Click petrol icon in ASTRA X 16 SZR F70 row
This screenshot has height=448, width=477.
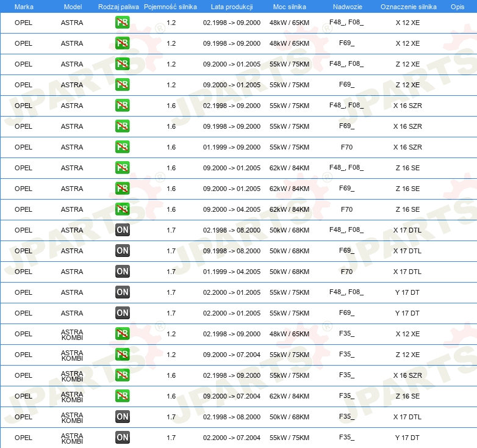[122, 147]
